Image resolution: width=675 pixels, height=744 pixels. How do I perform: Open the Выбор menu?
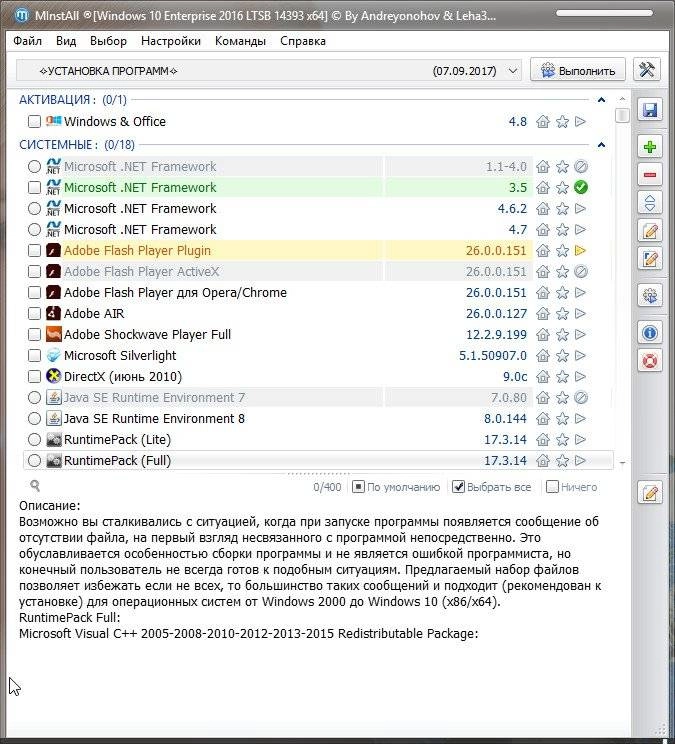(x=108, y=41)
